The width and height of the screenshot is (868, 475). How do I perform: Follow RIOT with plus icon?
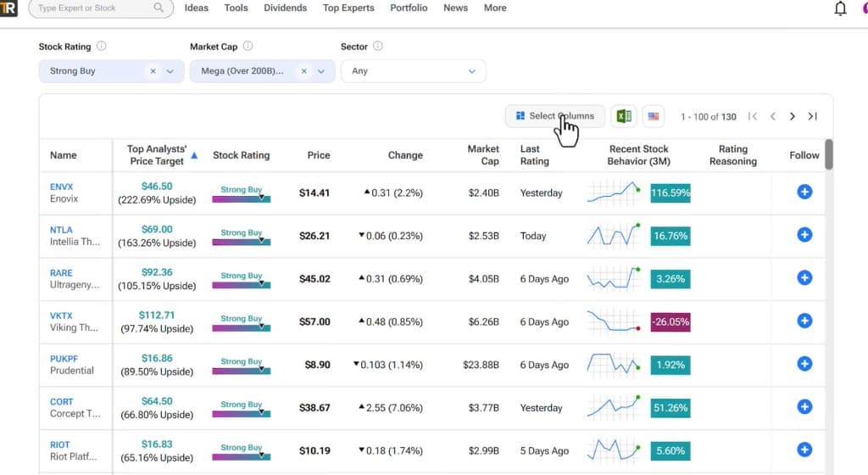click(x=804, y=450)
